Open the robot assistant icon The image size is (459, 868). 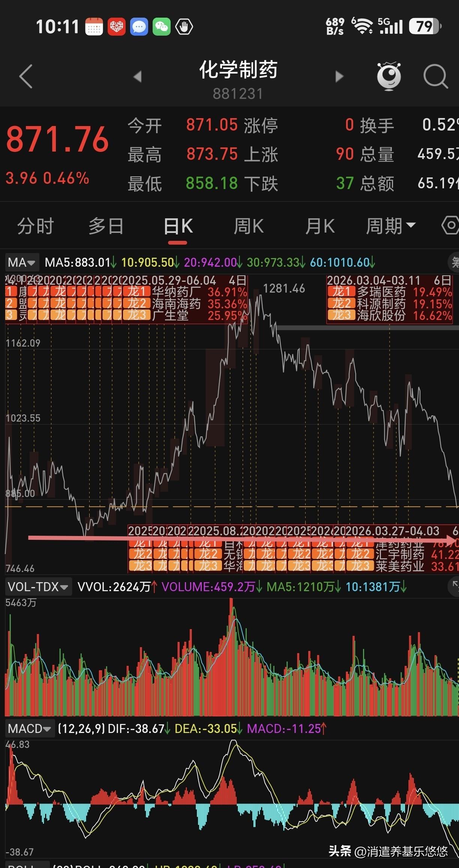(389, 76)
